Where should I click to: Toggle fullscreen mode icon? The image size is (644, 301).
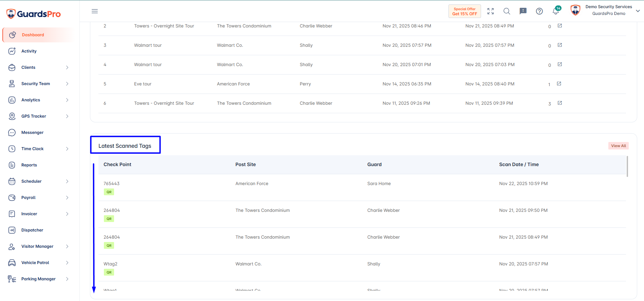pos(491,11)
